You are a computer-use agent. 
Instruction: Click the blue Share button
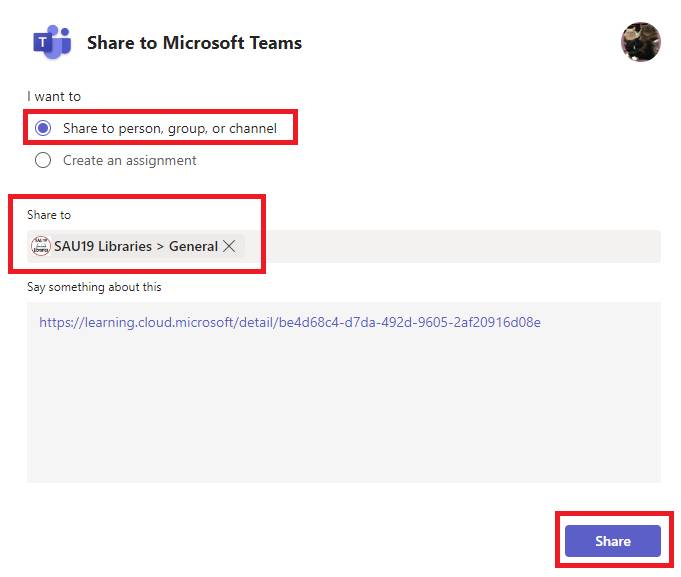tap(613, 541)
